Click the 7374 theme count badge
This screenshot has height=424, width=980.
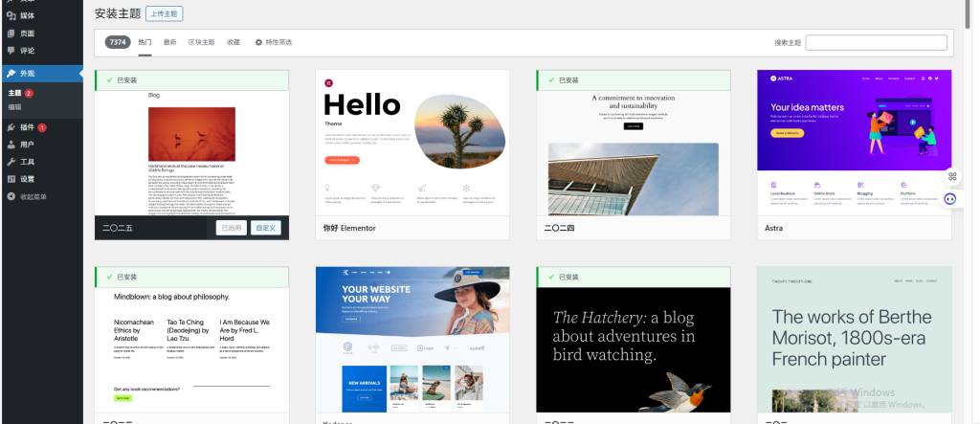pos(118,42)
